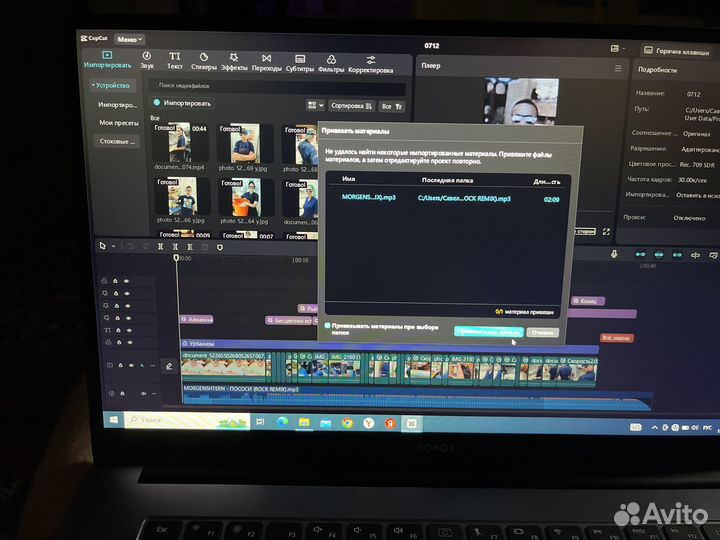Open the Меню dropdown
The width and height of the screenshot is (720, 540).
pyautogui.click(x=129, y=39)
